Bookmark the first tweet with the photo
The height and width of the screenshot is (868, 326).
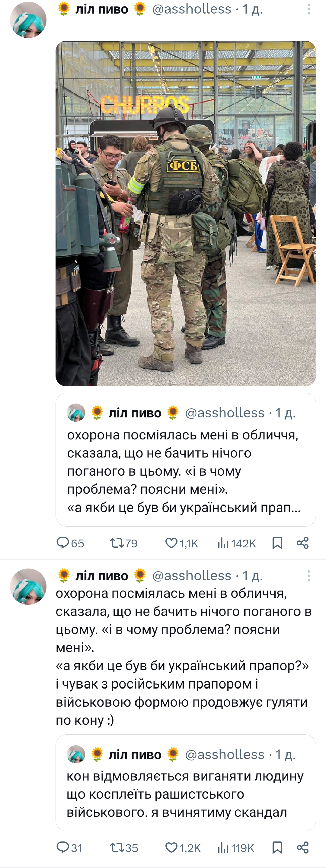coord(277,543)
